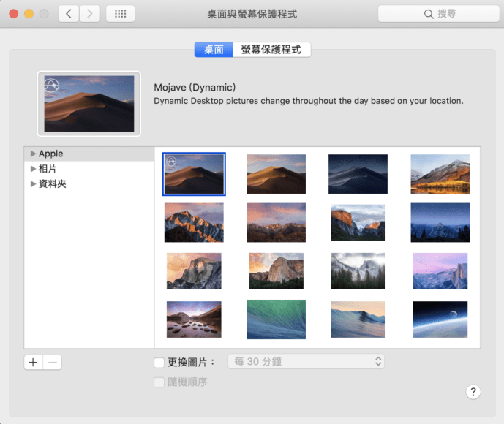Image resolution: width=504 pixels, height=424 pixels.
Task: Toggle the 隨機順序 checkbox
Action: [159, 382]
